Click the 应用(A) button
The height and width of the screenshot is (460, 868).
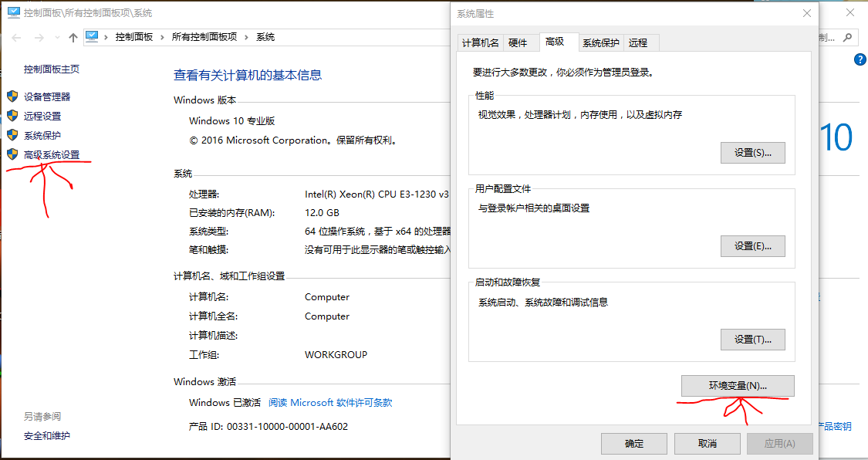(780, 443)
